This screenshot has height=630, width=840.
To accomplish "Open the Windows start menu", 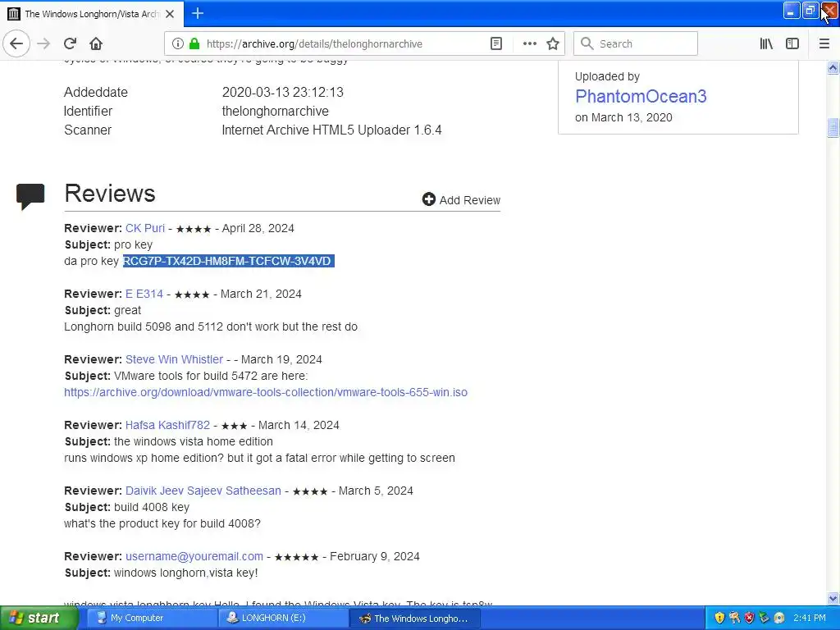I will point(39,619).
